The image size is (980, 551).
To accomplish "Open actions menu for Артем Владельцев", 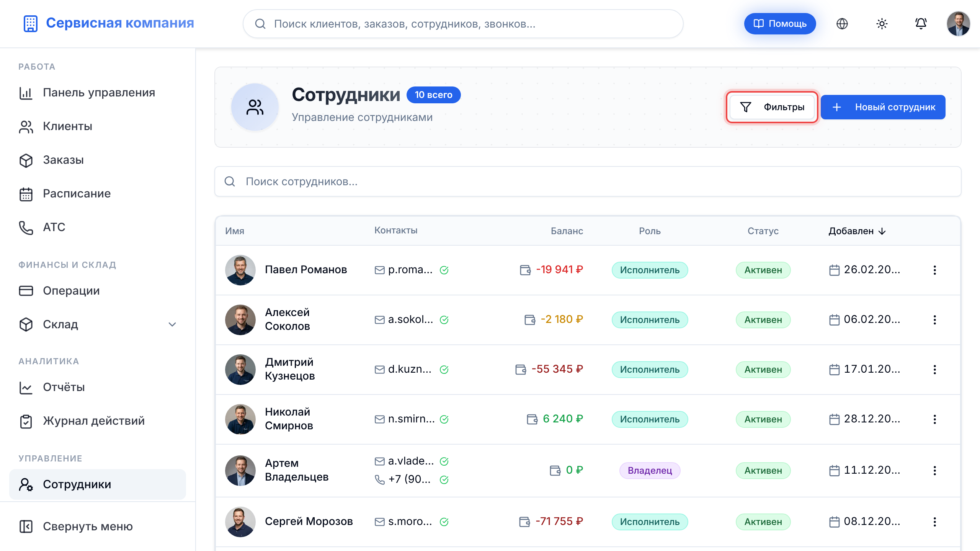I will pos(934,471).
